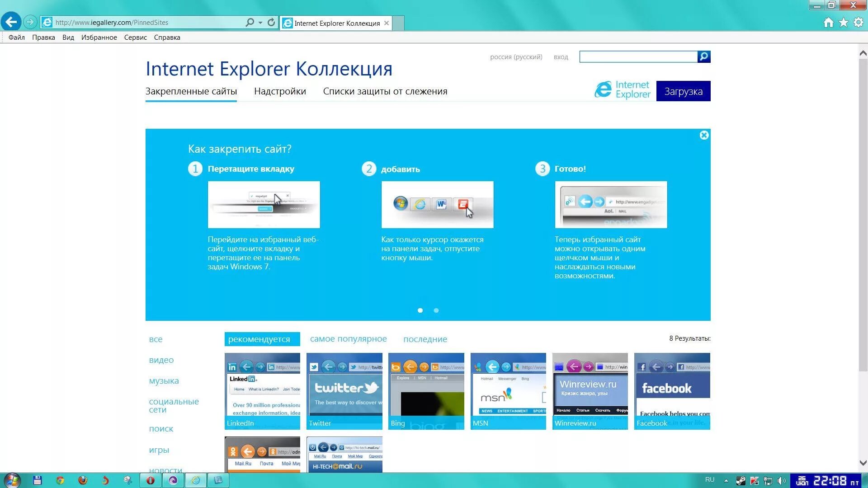Viewport: 868px width, 488px height.
Task: Click the browser Back arrow button
Action: (11, 22)
